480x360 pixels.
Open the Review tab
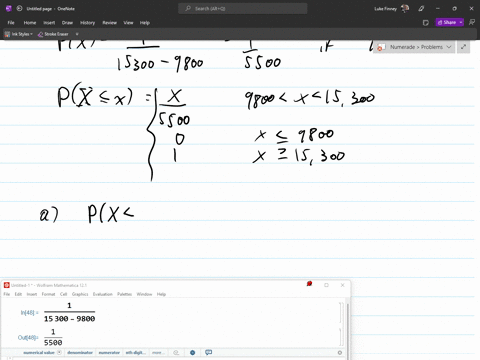coord(109,23)
